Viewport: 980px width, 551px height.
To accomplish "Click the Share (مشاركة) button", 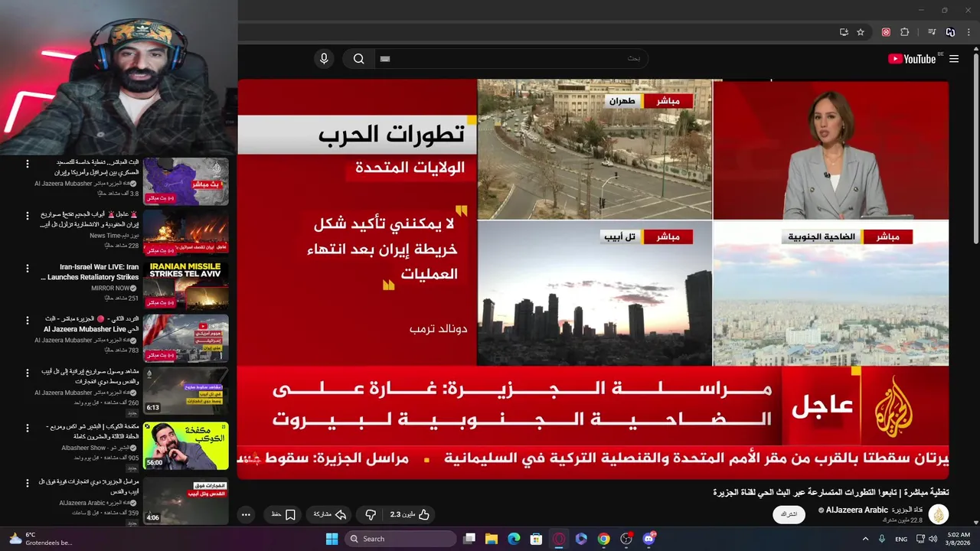I will 331,514.
